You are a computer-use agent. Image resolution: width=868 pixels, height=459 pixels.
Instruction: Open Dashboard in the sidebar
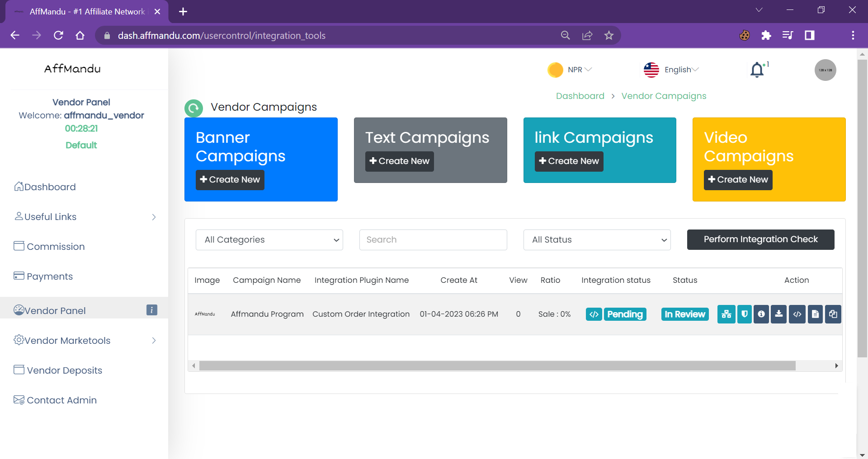point(45,187)
